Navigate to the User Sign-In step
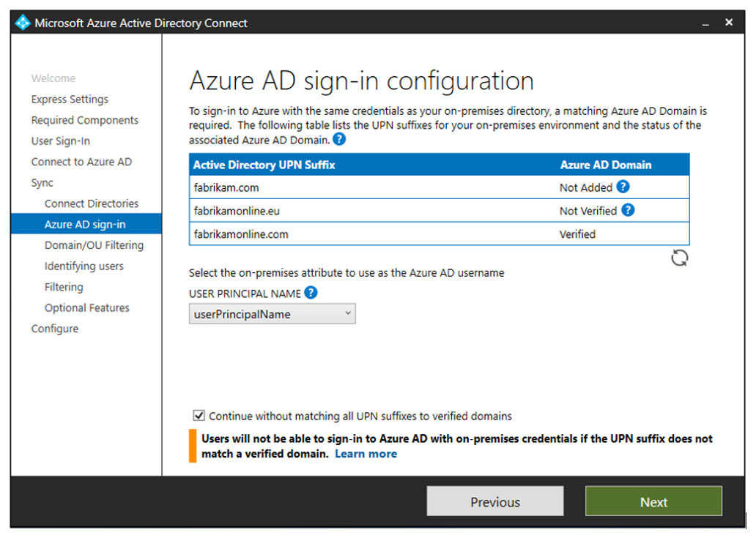 pyautogui.click(x=61, y=141)
